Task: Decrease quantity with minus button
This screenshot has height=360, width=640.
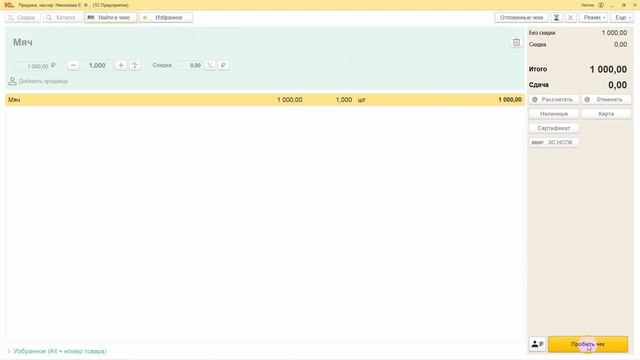Action: tap(73, 65)
